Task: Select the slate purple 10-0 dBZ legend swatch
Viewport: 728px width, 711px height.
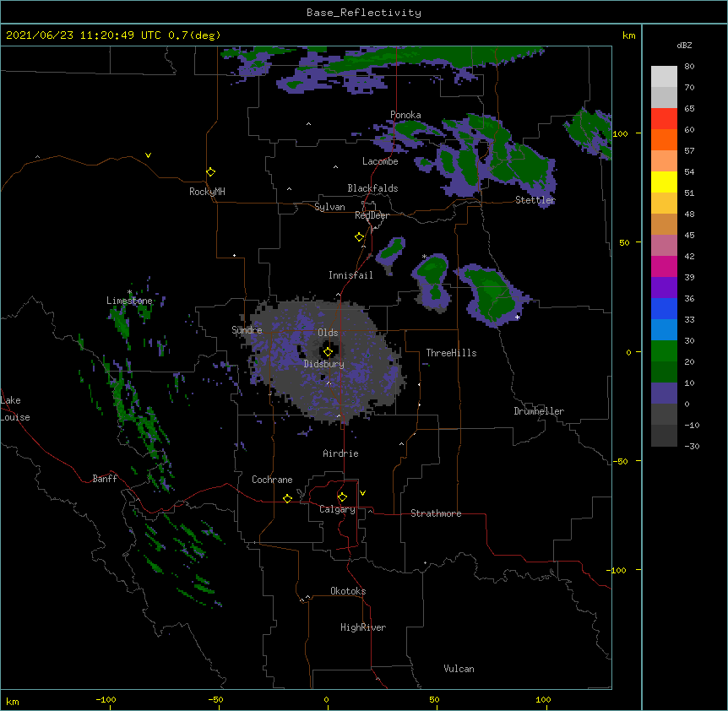Action: pos(664,393)
